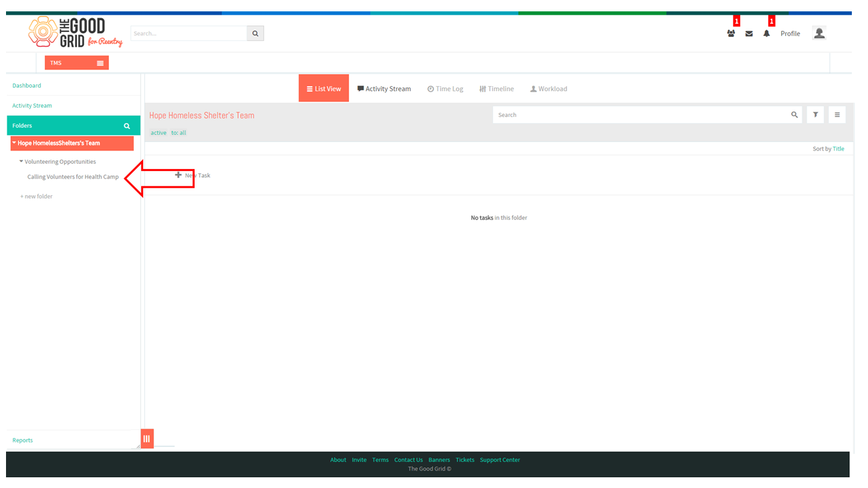Open the Timeline tab
Viewport: 868px width, 488px height.
click(497, 89)
